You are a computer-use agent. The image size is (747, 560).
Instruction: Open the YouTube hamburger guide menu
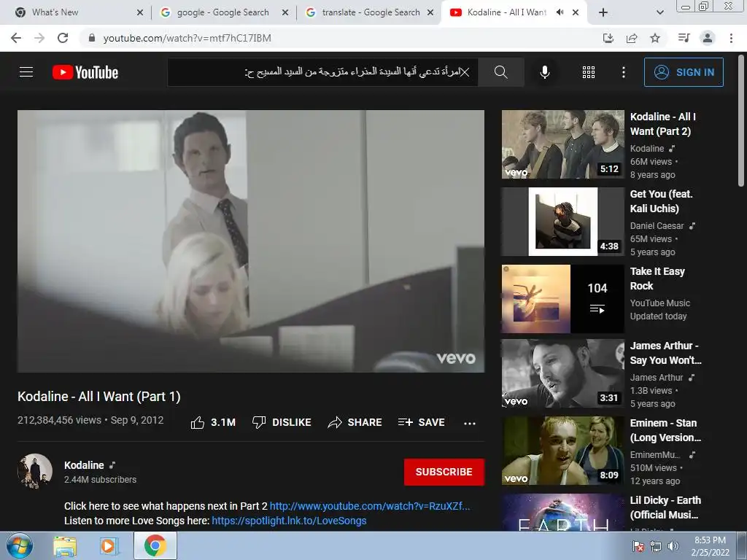pyautogui.click(x=26, y=72)
